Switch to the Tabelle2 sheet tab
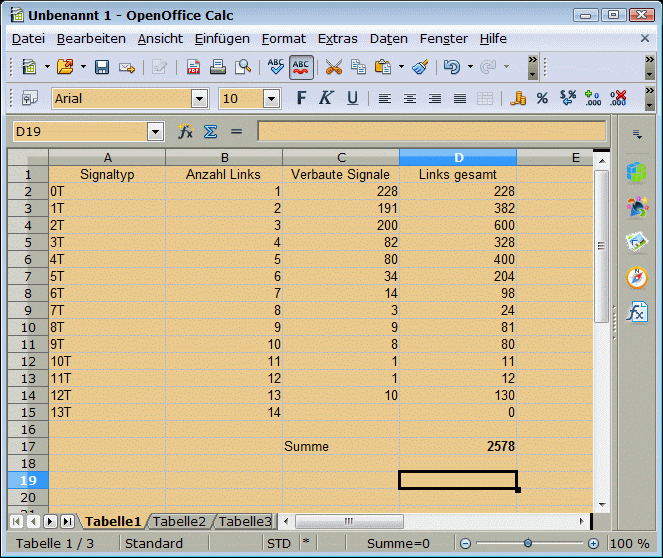This screenshot has width=663, height=558. (x=180, y=521)
